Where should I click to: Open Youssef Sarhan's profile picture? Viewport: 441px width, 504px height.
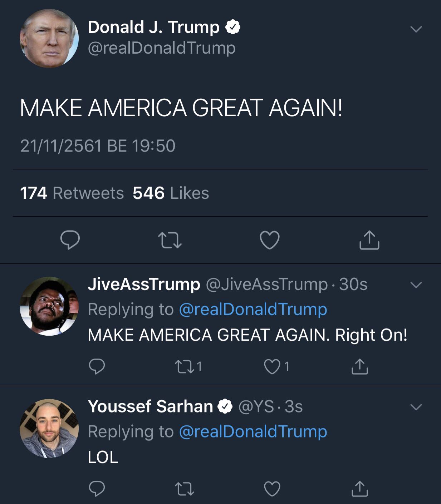click(x=49, y=428)
